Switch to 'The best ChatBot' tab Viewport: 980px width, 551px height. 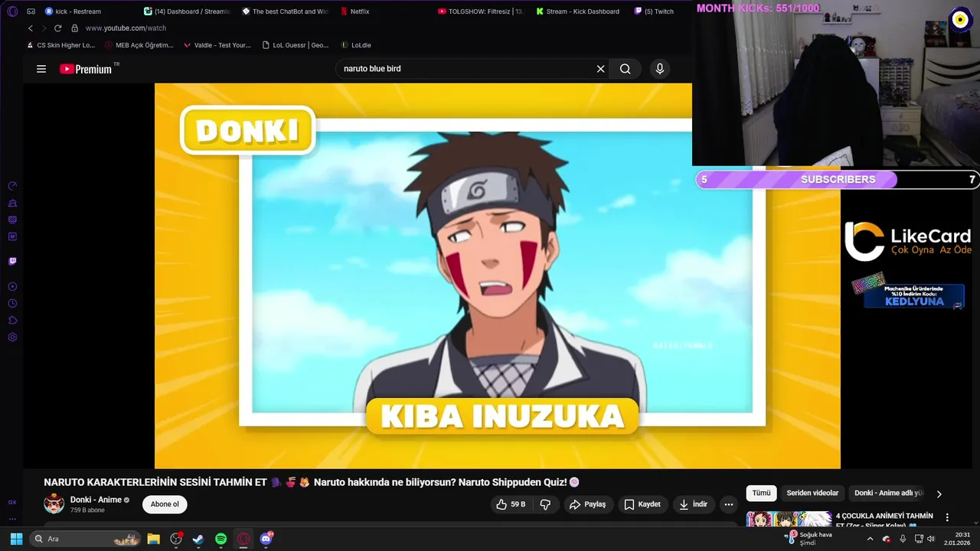285,11
